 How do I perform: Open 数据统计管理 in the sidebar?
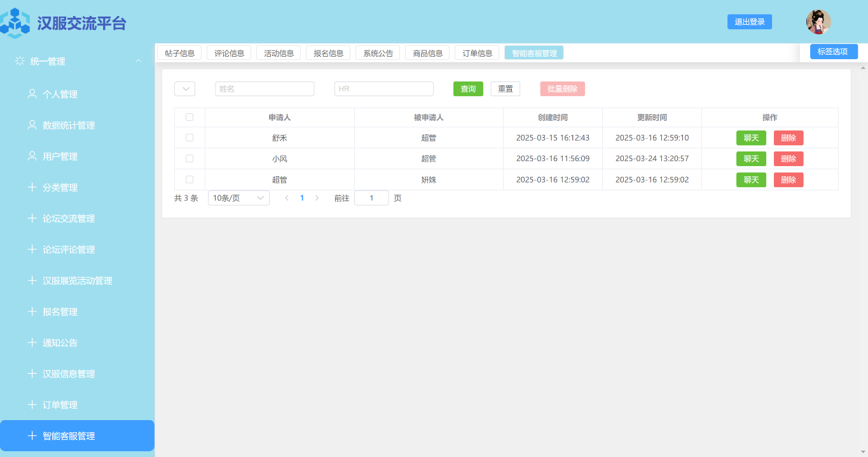77,125
